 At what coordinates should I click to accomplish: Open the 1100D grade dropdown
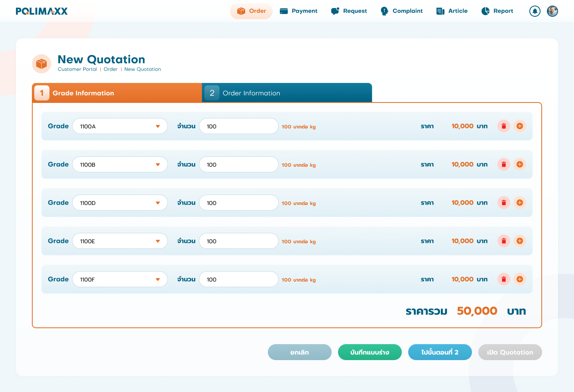(x=120, y=203)
